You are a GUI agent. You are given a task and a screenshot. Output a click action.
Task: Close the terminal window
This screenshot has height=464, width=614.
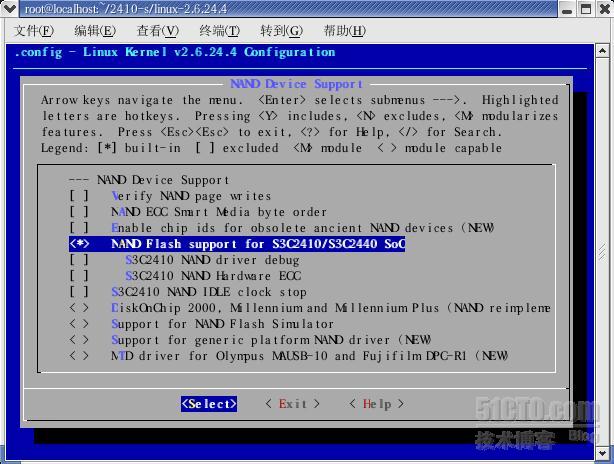coord(605,9)
